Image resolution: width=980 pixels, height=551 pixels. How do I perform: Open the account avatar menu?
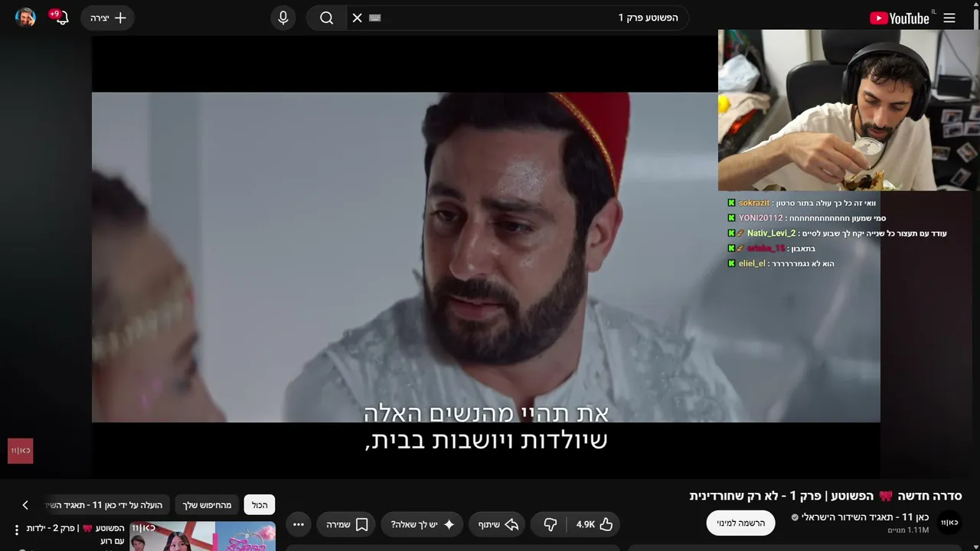point(25,18)
